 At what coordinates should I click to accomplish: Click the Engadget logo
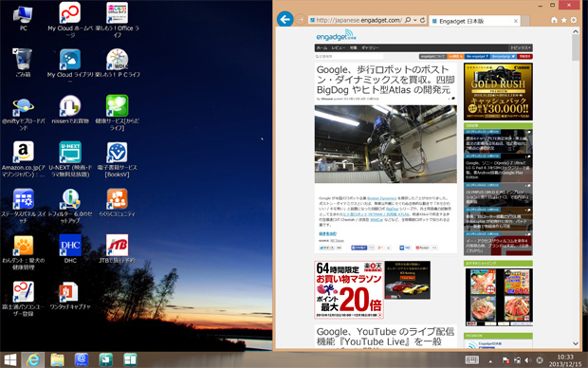pos(336,36)
